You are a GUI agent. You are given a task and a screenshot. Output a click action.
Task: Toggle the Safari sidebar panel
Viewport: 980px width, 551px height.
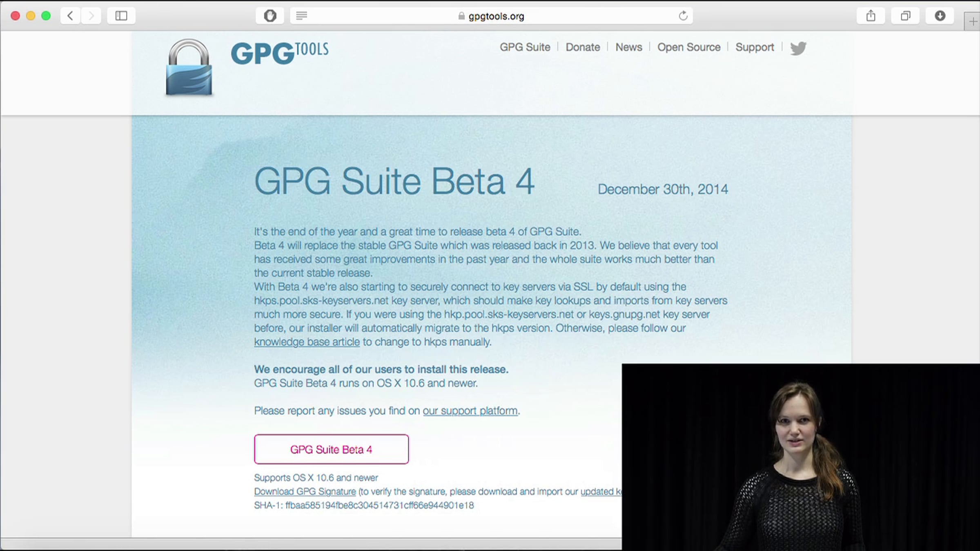click(x=121, y=16)
